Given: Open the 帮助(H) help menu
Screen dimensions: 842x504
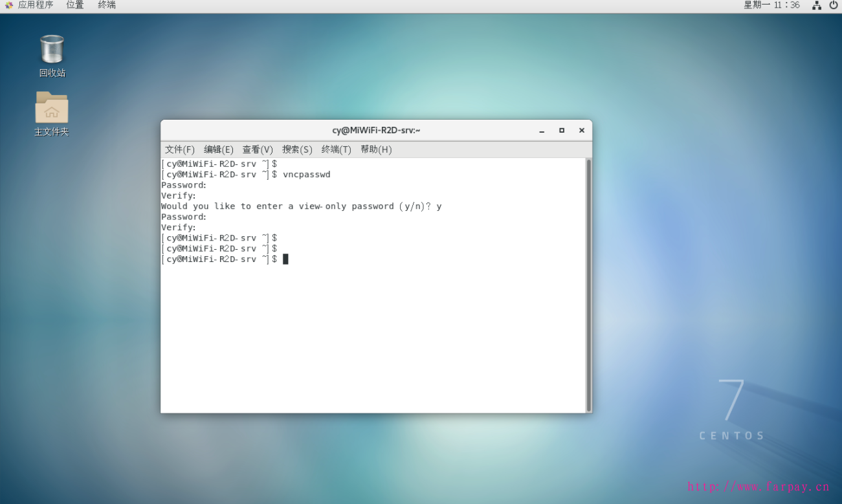Looking at the screenshot, I should (x=376, y=149).
